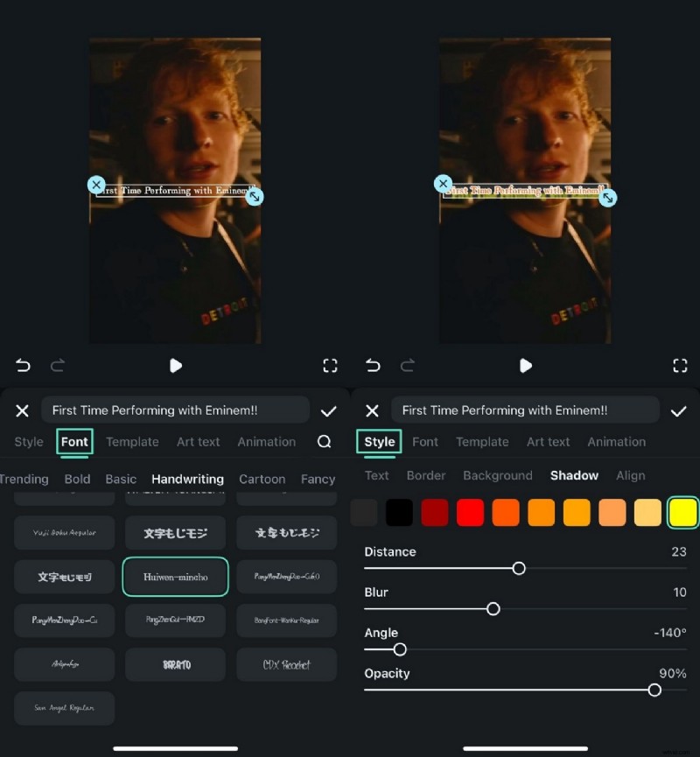Select the San Angel Regular font
The image size is (700, 757).
64,708
